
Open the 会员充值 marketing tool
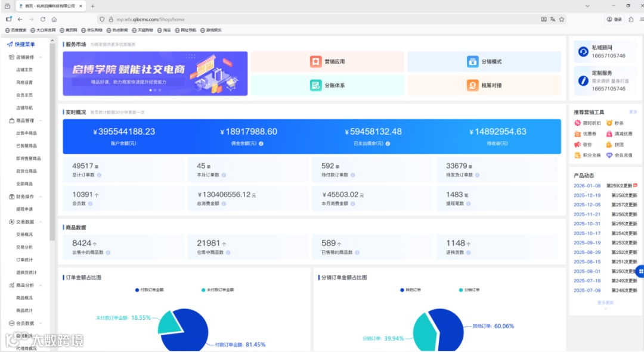(620, 155)
